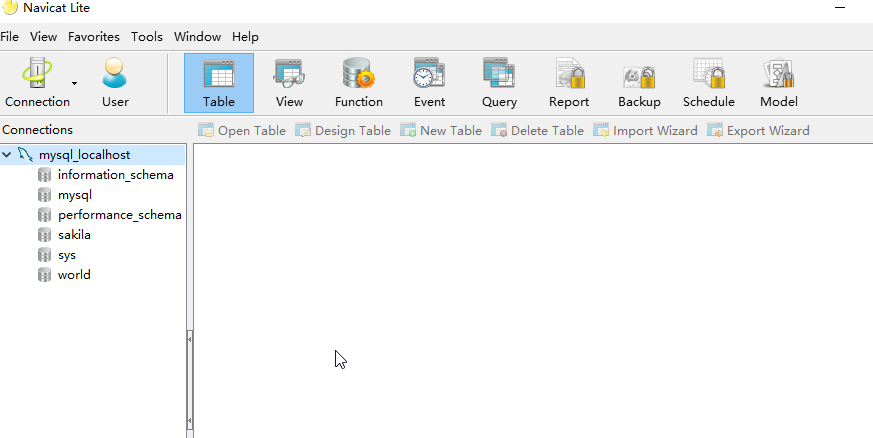This screenshot has height=438, width=873.
Task: Open the Window menu
Action: click(198, 37)
